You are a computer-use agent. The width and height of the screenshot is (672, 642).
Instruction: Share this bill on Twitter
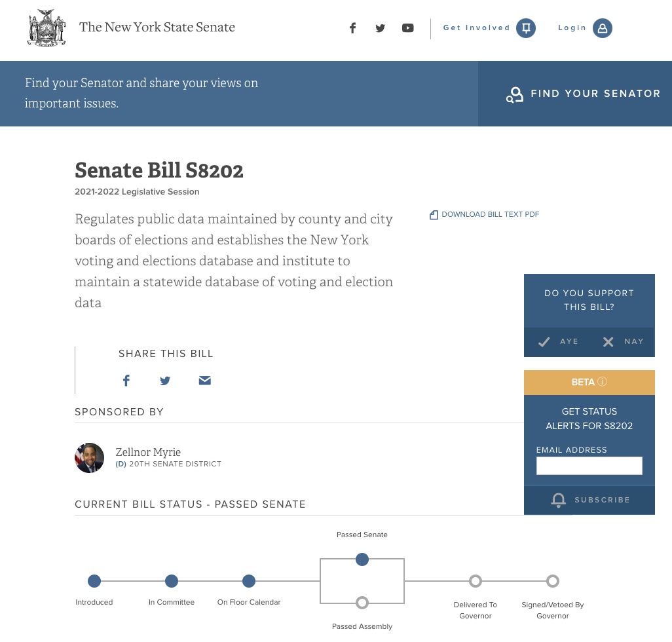coord(165,381)
